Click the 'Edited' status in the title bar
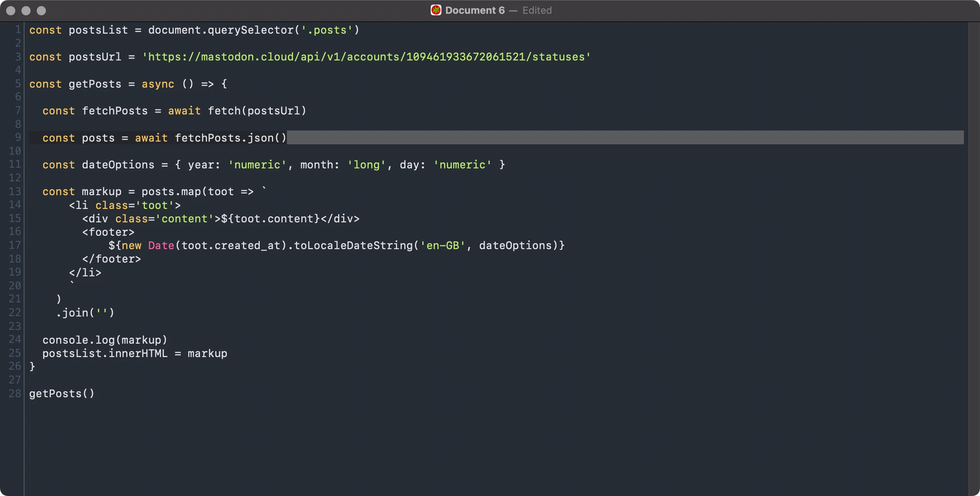 click(x=537, y=10)
